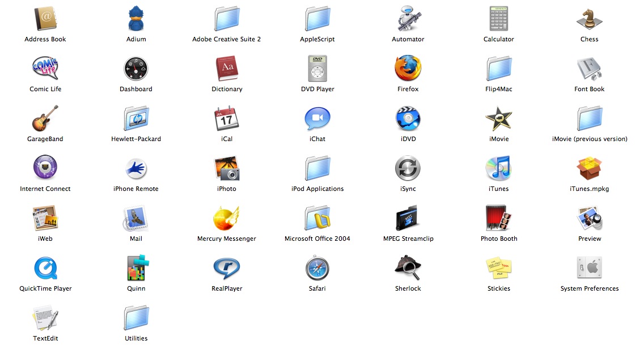This screenshot has width=644, height=353.
Task: Select the Microsoft Office 2004 folder
Action: [x=317, y=218]
